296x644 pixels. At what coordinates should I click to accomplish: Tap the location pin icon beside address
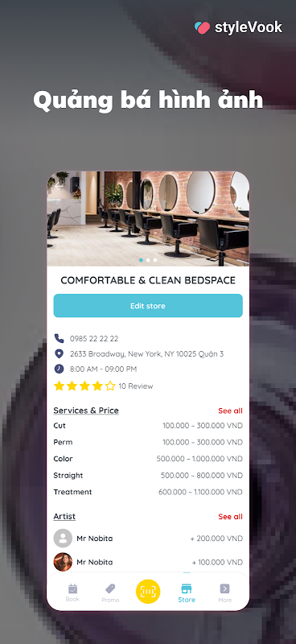click(x=59, y=353)
